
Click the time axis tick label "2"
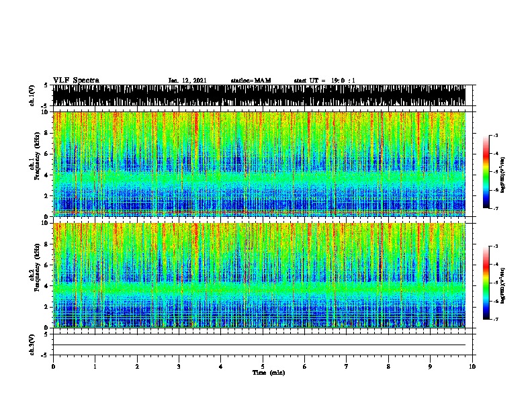(x=137, y=367)
